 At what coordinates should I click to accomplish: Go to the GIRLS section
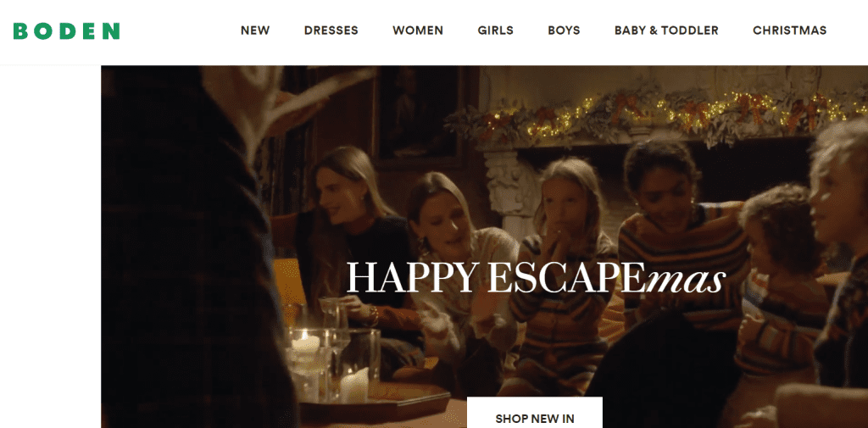(495, 31)
